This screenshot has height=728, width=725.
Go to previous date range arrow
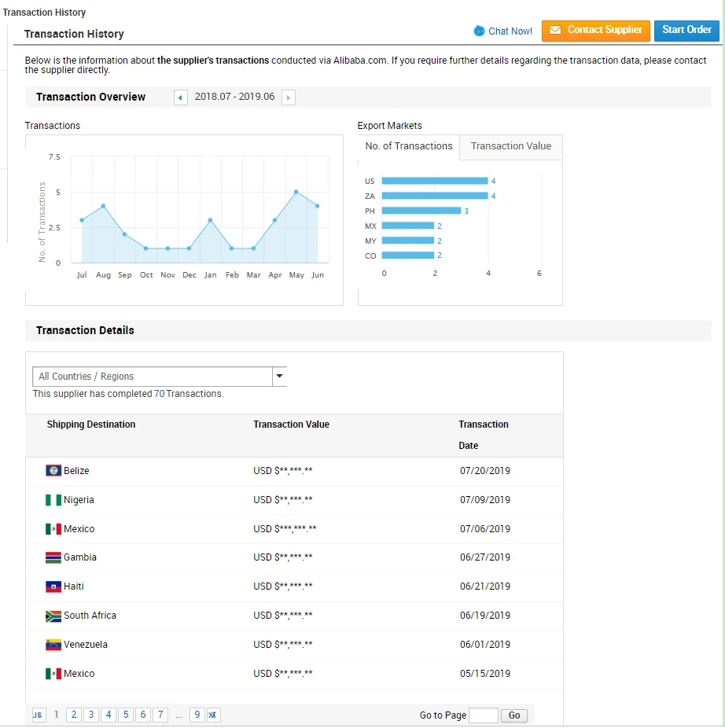click(x=181, y=97)
